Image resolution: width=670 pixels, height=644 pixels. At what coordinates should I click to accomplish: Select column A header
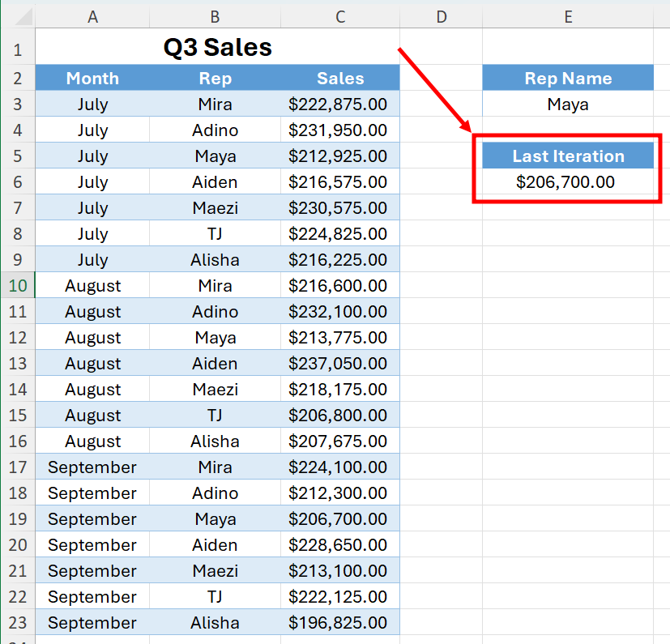click(92, 17)
